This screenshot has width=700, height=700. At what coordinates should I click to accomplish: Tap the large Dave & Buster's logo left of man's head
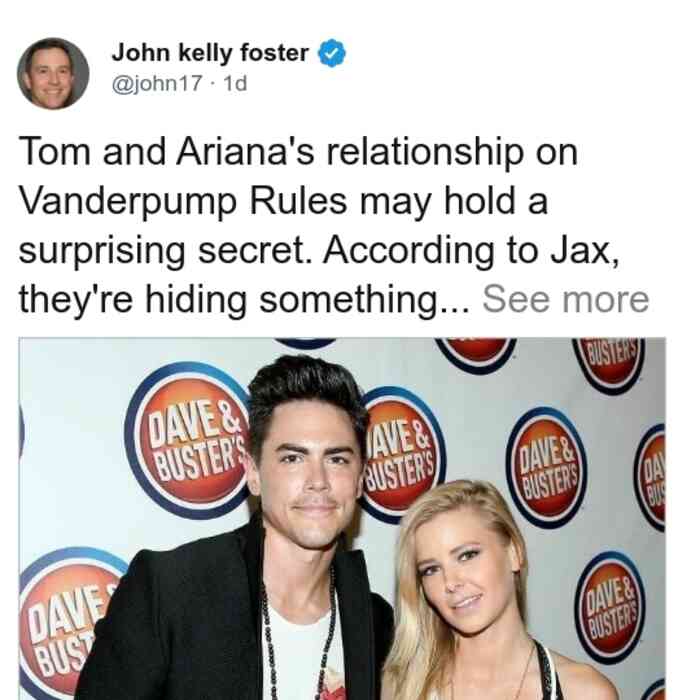[x=188, y=441]
